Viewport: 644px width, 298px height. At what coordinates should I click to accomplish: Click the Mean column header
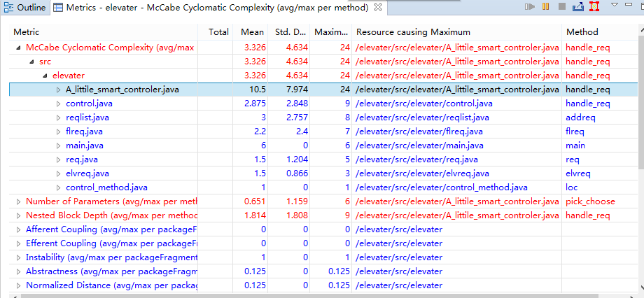click(x=251, y=32)
